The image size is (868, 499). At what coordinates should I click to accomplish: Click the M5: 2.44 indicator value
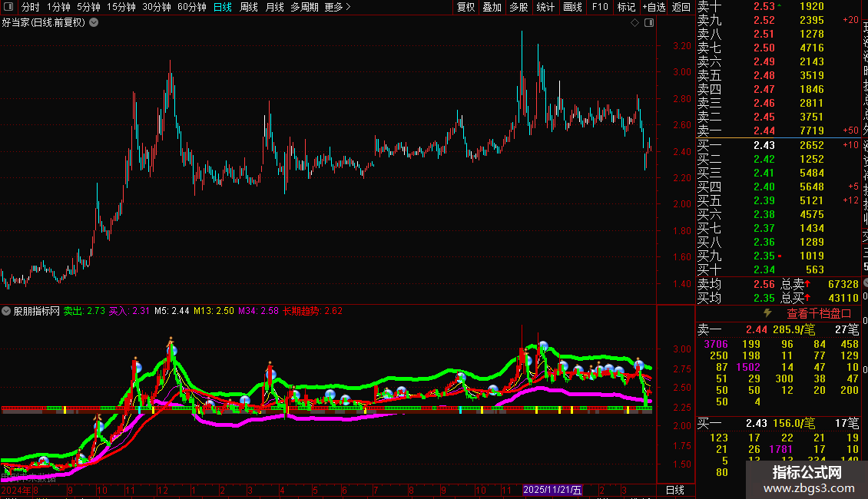(171, 311)
